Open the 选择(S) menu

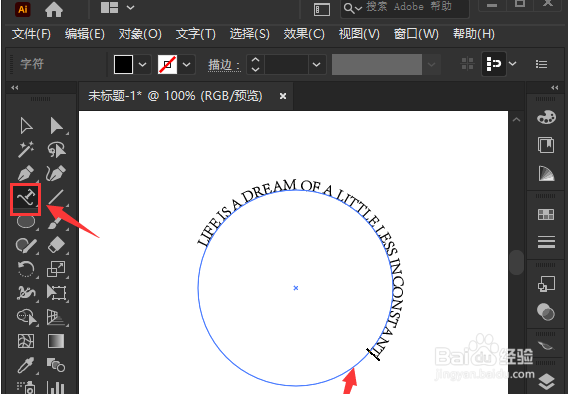point(250,34)
